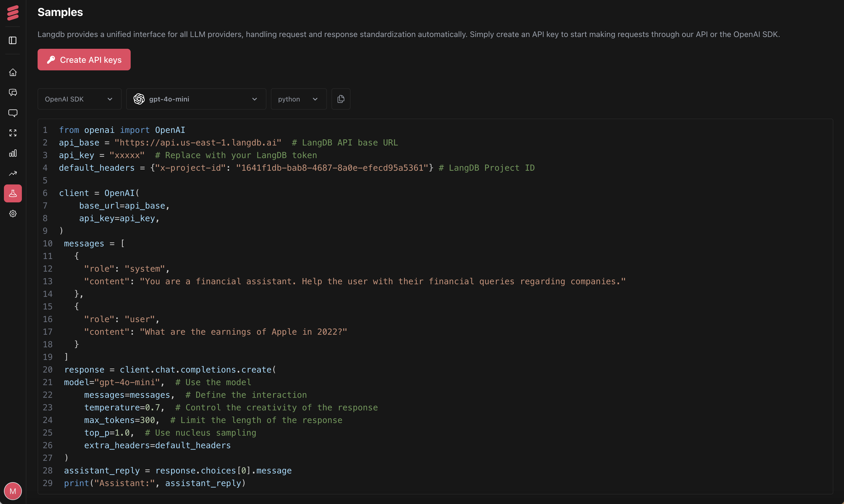Click "client = OpenAI(" on line 6
This screenshot has height=504, width=844.
pos(99,193)
